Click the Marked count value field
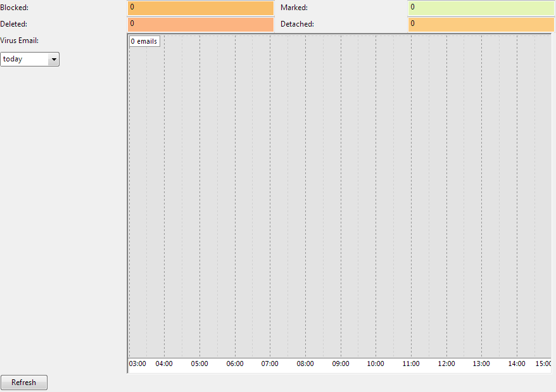 pyautogui.click(x=481, y=8)
